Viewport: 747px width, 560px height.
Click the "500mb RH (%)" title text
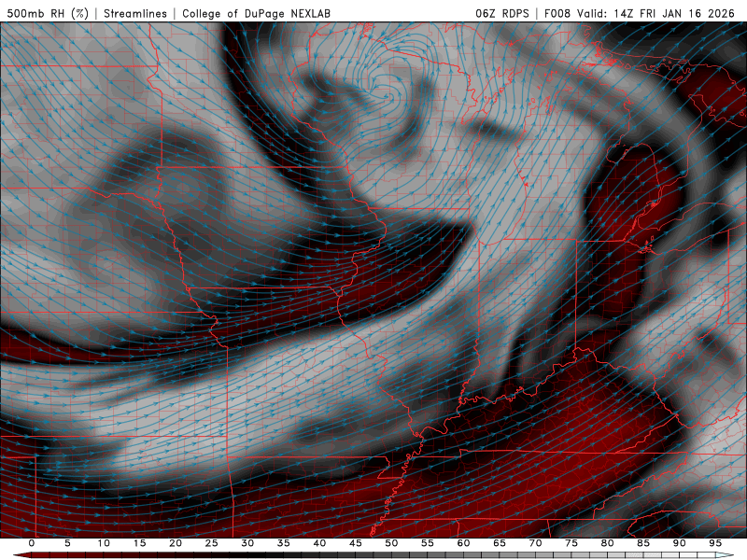pyautogui.click(x=49, y=13)
